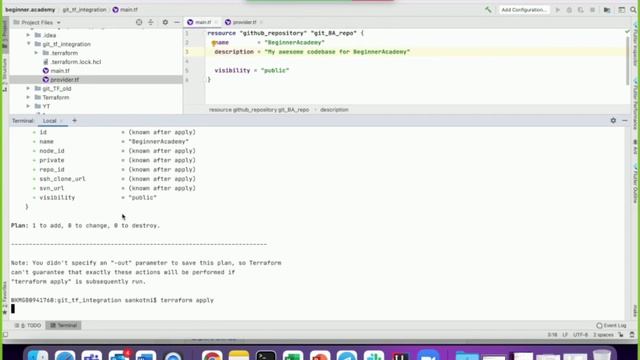Image resolution: width=640 pixels, height=360 pixels.
Task: Open Zoom from the Dock
Action: [428, 356]
